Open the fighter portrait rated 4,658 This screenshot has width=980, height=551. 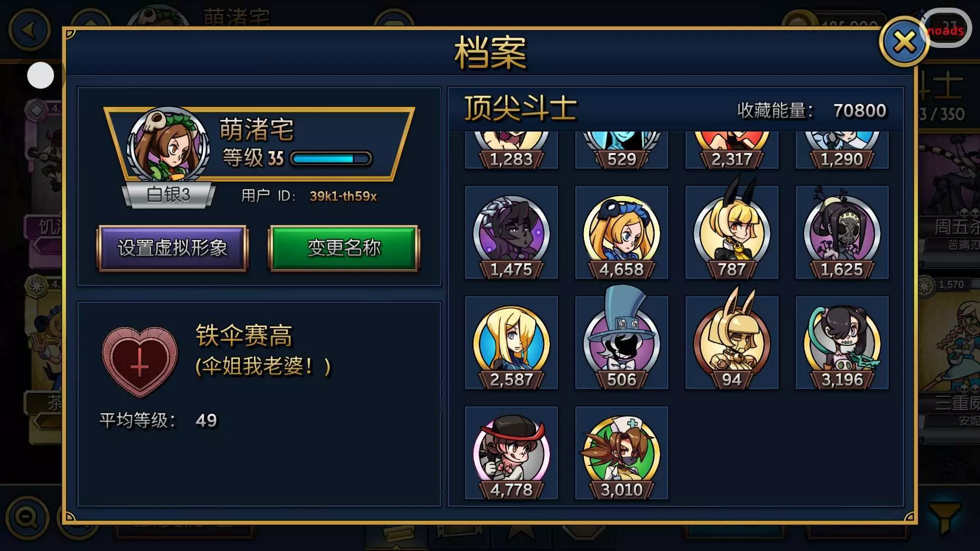coord(621,233)
